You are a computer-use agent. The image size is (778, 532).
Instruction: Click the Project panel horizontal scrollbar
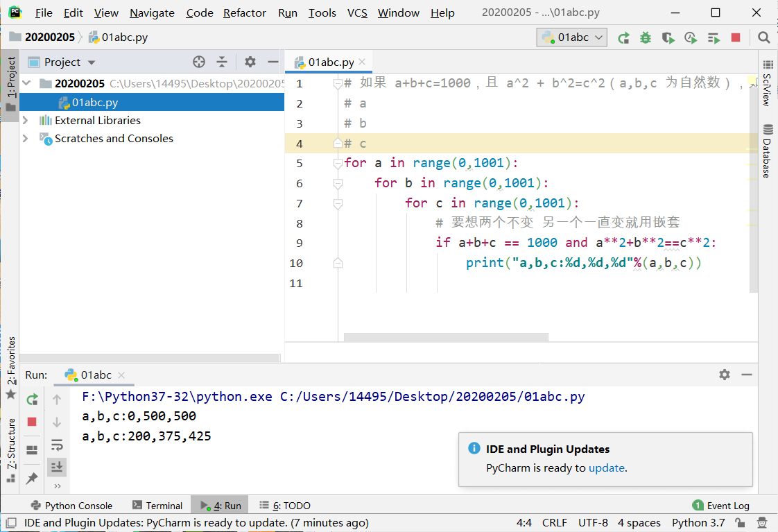point(149,358)
